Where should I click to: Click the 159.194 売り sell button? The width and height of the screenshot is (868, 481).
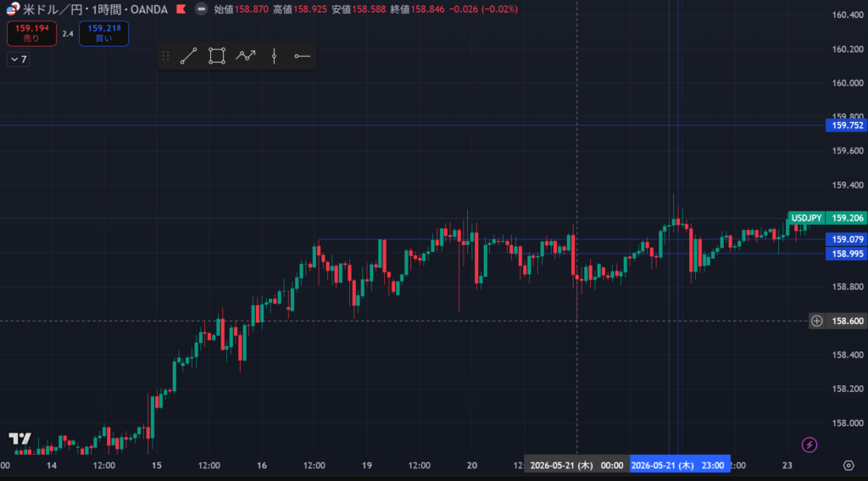pos(31,33)
